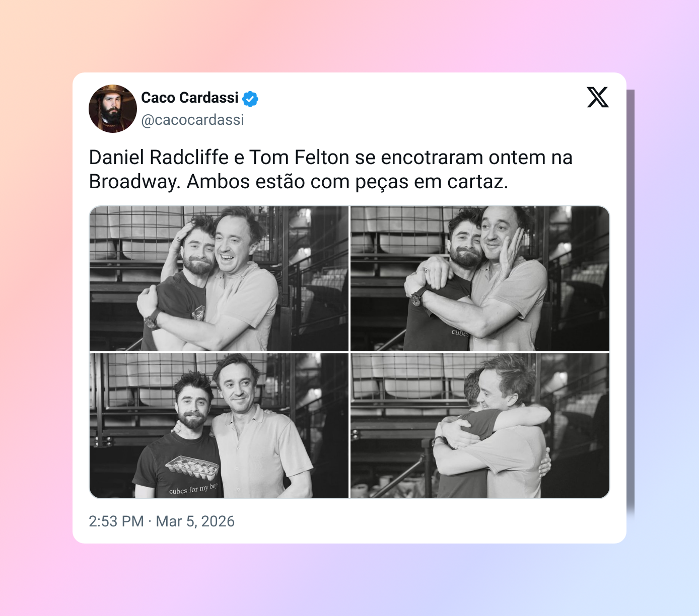699x616 pixels.
Task: Open the top-left photo of the two men hugging and laughing
Action: coord(219,278)
